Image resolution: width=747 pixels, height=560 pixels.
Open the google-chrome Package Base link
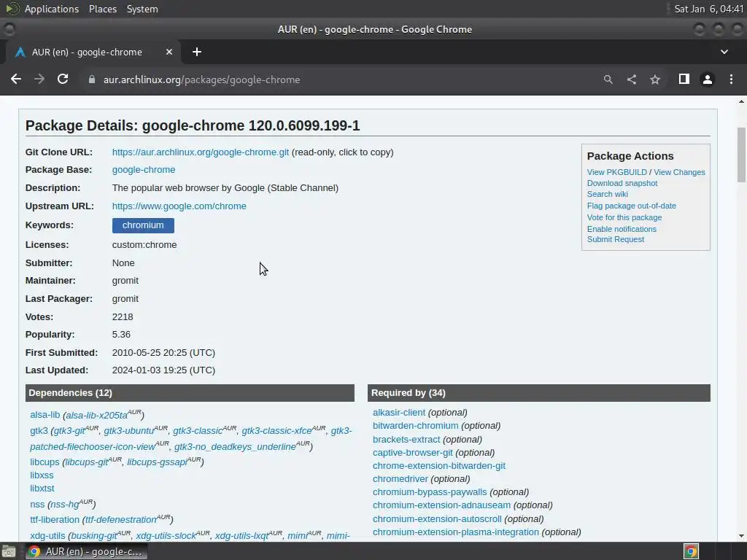[144, 169]
